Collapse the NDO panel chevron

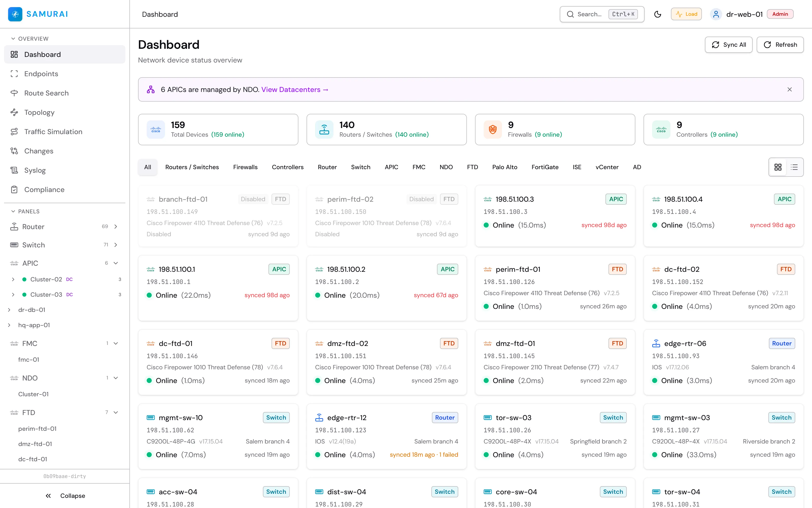(116, 378)
